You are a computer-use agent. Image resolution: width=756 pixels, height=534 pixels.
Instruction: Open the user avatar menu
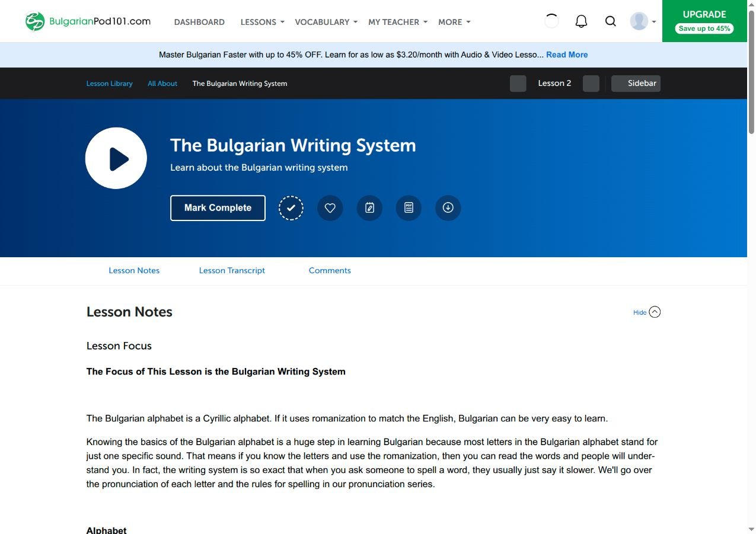(643, 21)
